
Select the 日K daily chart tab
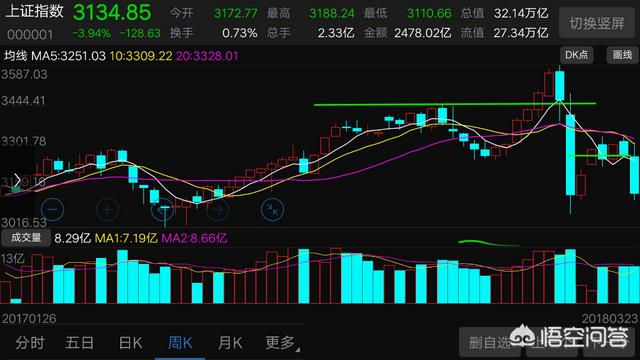click(130, 342)
